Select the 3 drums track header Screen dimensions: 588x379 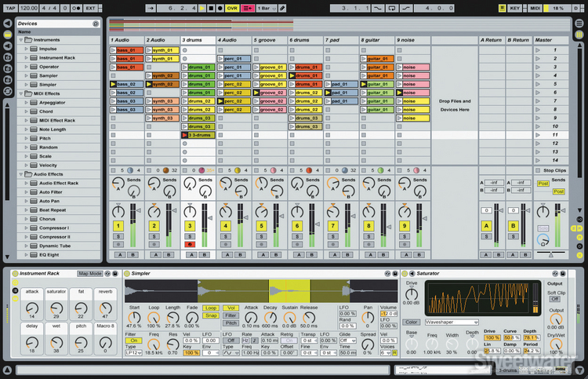point(198,40)
